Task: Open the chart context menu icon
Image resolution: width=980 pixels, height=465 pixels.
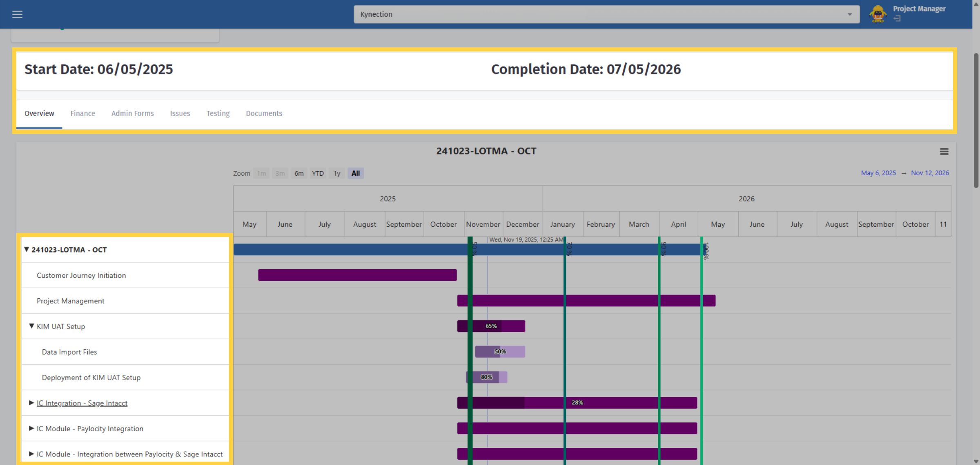Action: pyautogui.click(x=944, y=152)
